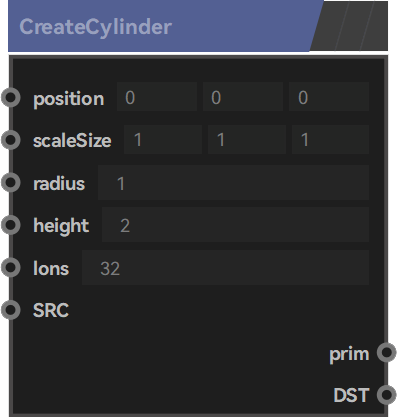Screen dimensions: 397x417
Task: Click the SRC input socket
Action: 11,310
